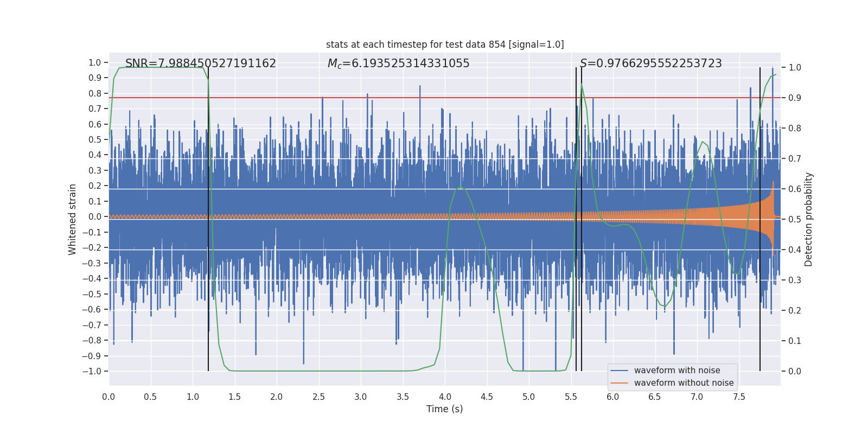Click legend entry 'waveform without noise'
Image resolution: width=868 pixels, height=434 pixels.
click(x=684, y=383)
